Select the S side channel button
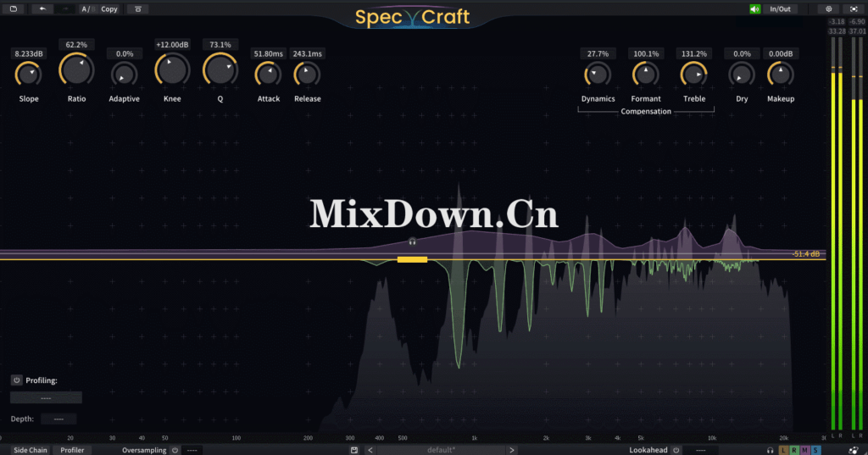The height and width of the screenshot is (455, 868). pyautogui.click(x=815, y=451)
